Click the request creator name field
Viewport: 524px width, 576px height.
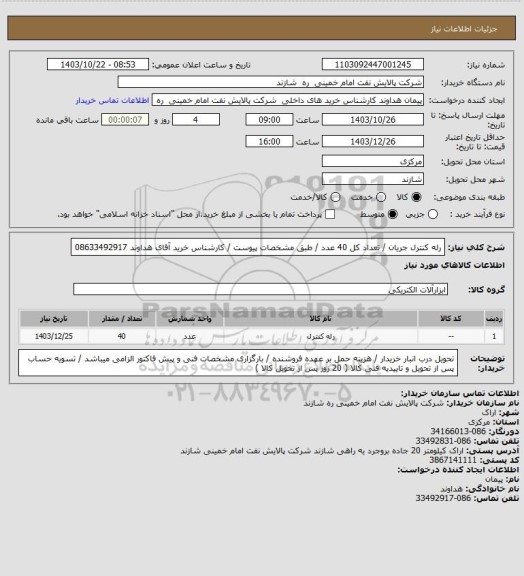click(x=288, y=100)
